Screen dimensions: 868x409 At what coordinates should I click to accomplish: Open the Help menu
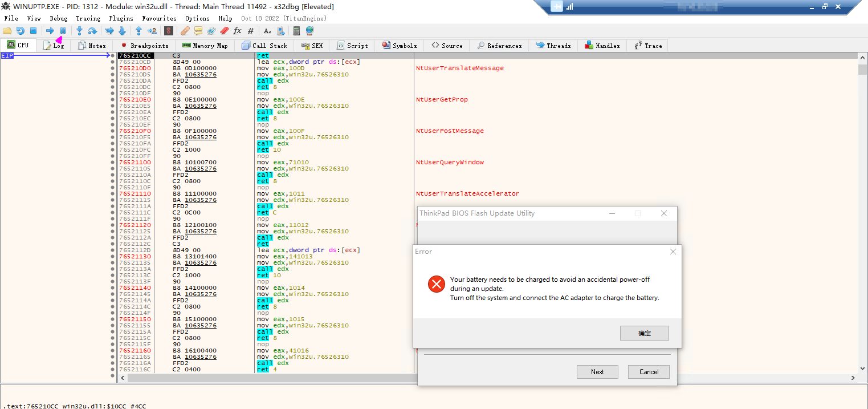point(225,18)
